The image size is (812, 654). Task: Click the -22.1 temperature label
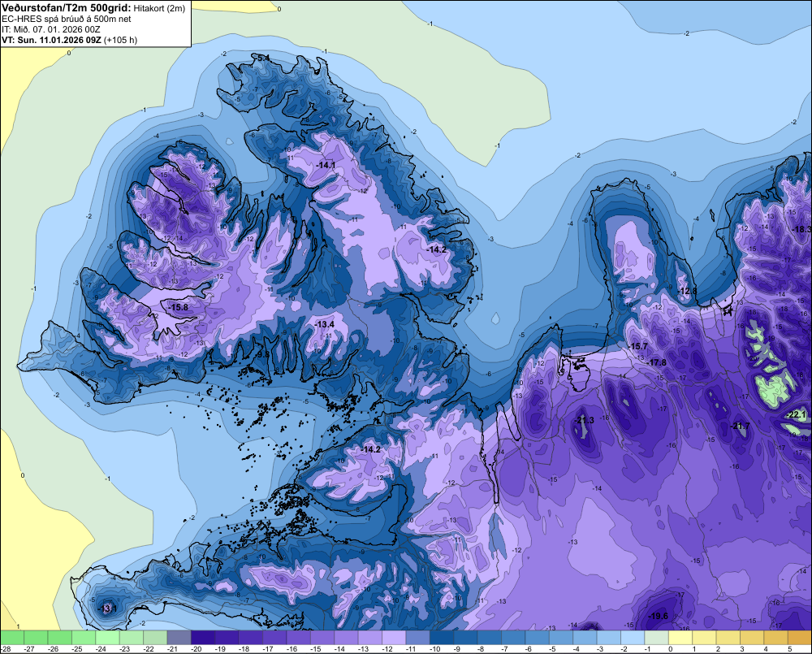797,414
